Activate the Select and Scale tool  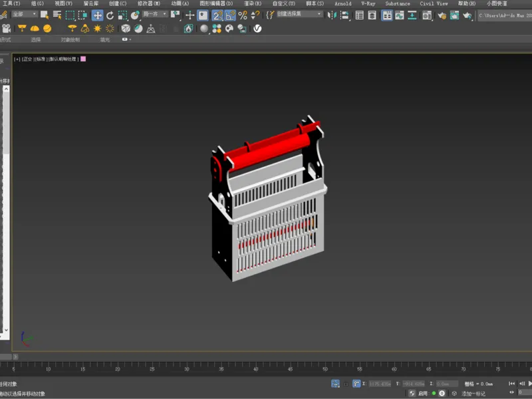pyautogui.click(x=122, y=15)
